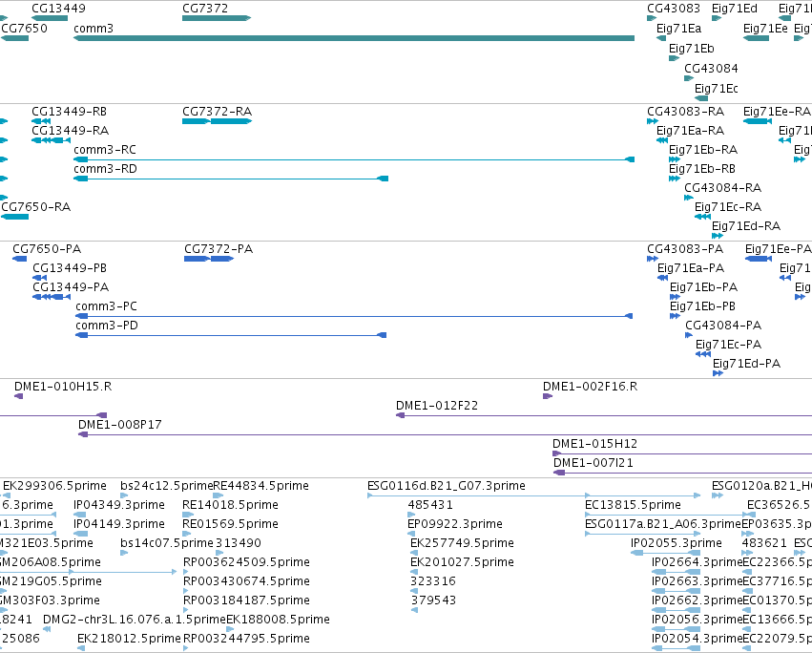Viewport: 812px width, 653px height.
Task: Click the CG43083-PA protein
Action: click(x=653, y=259)
